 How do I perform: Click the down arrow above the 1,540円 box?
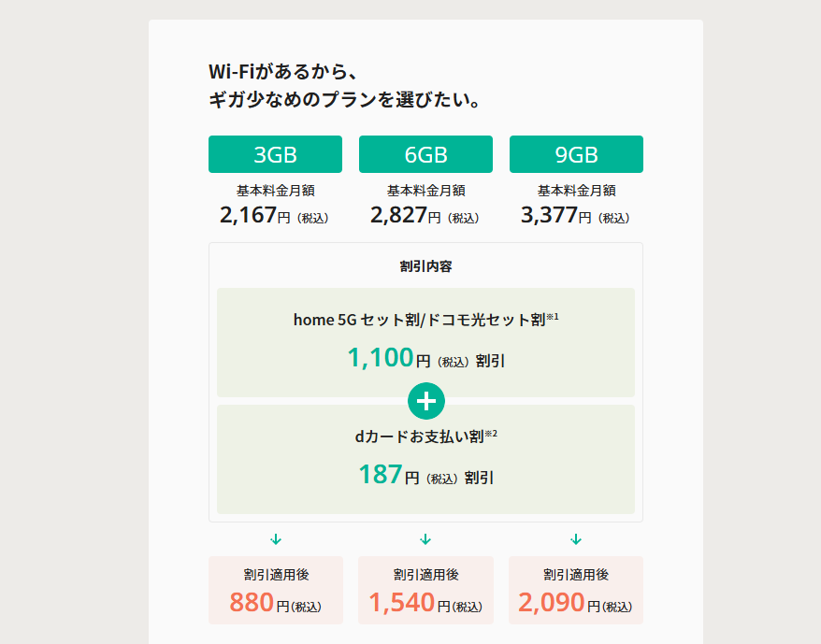[425, 539]
